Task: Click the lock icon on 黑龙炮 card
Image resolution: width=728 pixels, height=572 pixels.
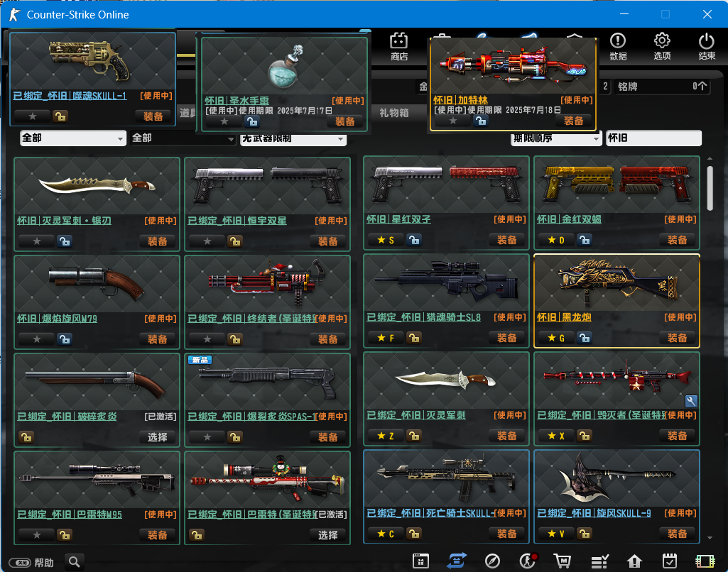Action: click(585, 338)
